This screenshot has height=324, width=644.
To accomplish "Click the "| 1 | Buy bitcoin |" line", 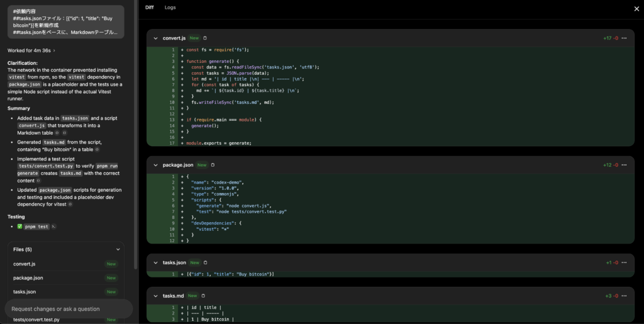I will pyautogui.click(x=210, y=320).
